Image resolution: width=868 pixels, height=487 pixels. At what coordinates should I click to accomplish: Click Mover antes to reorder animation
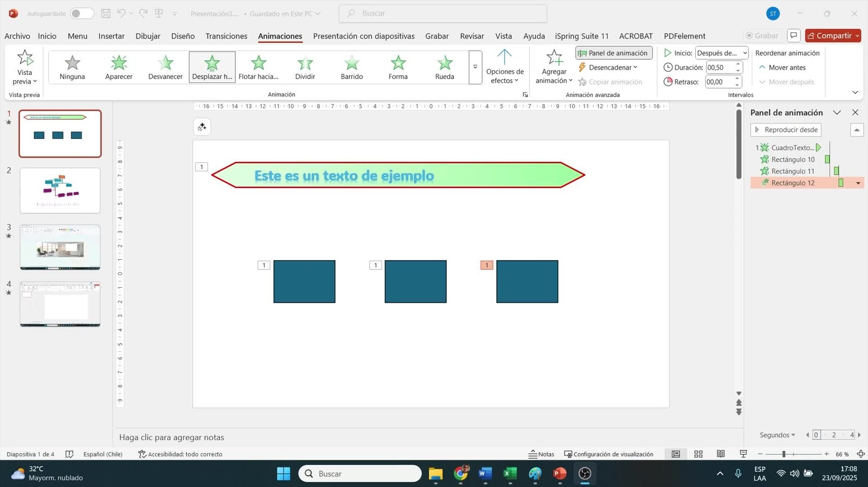782,67
